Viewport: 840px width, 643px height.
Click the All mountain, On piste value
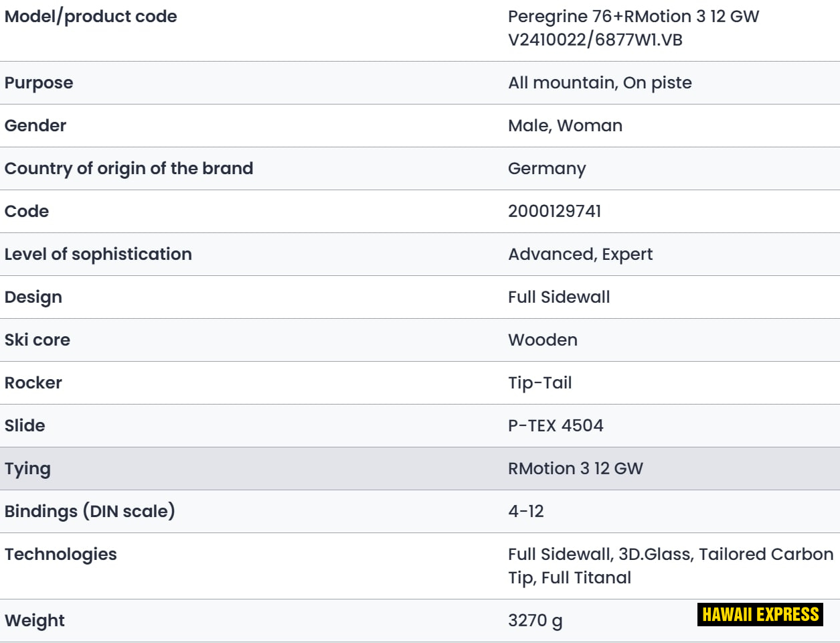coord(600,83)
